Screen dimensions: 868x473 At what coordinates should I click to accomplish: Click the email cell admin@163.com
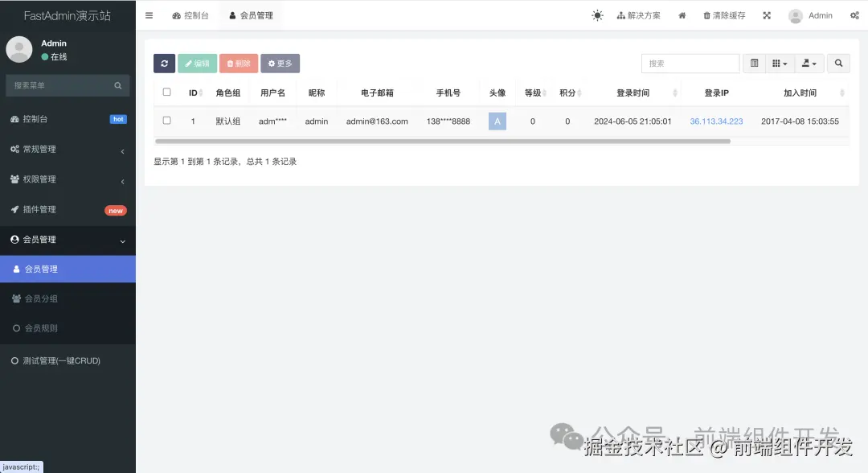(377, 121)
